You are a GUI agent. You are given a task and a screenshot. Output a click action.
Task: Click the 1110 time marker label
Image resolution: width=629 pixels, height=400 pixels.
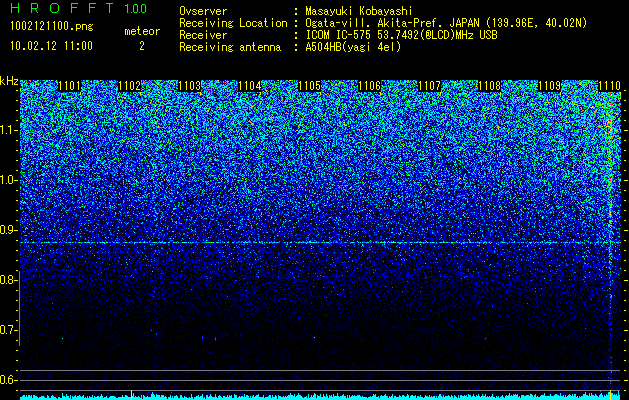609,86
